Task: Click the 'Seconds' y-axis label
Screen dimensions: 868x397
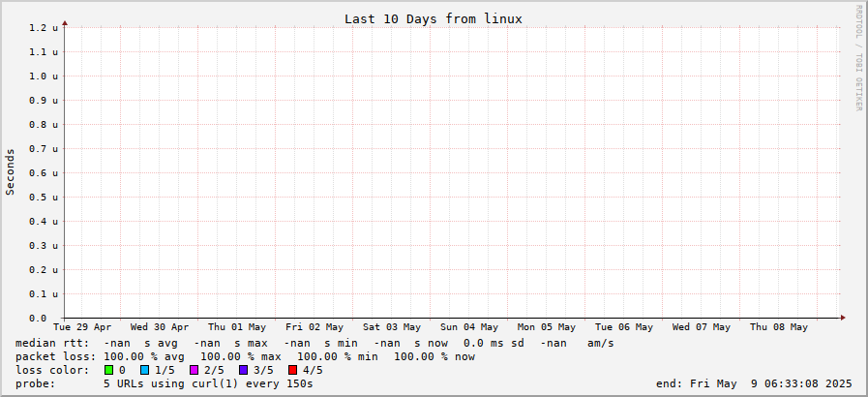Action: tap(10, 171)
